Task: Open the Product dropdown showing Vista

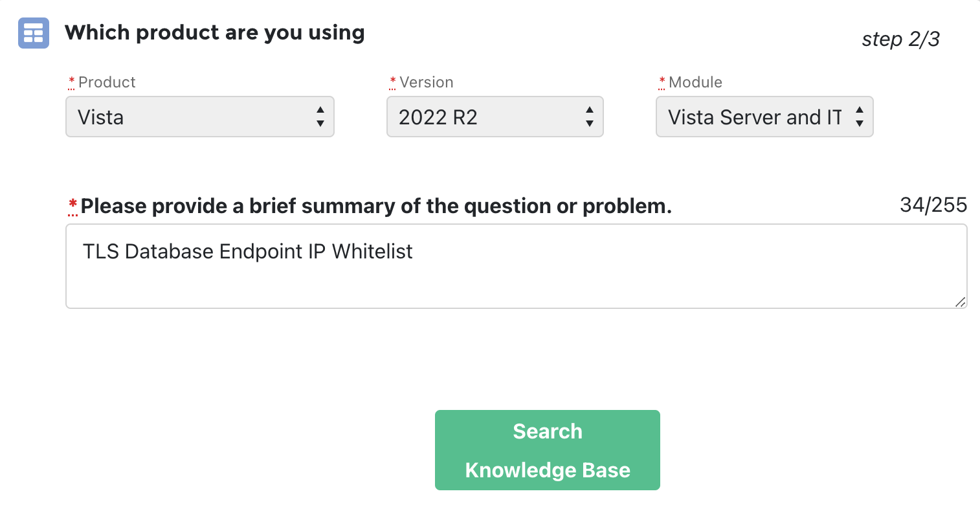Action: tap(200, 117)
